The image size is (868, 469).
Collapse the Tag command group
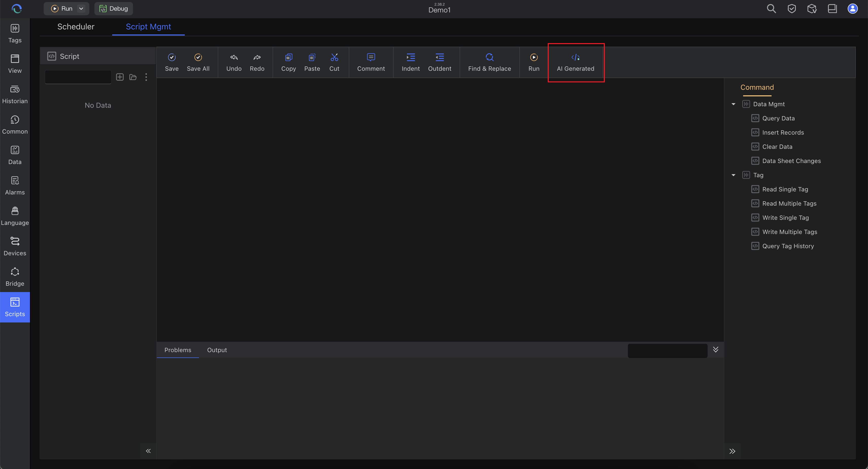point(733,175)
